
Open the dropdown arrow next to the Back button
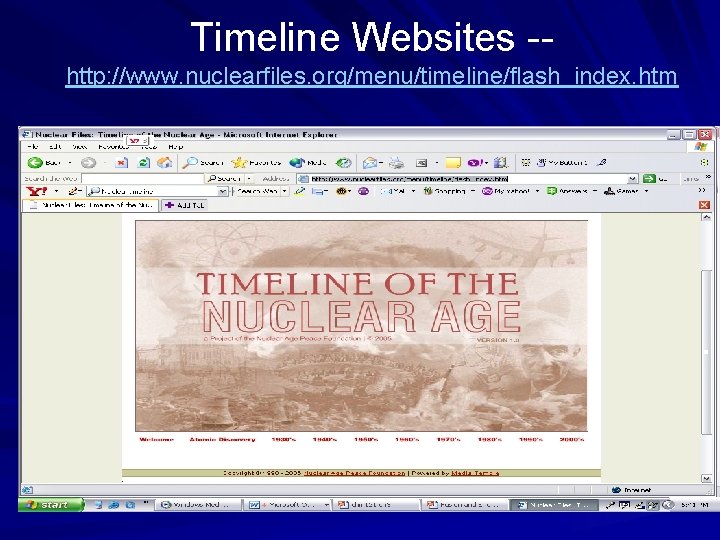click(70, 163)
